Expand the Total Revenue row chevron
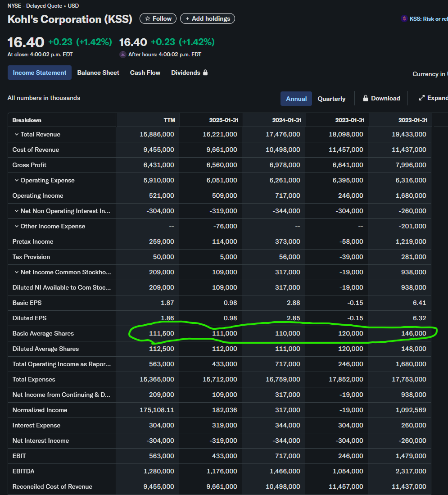 16,135
